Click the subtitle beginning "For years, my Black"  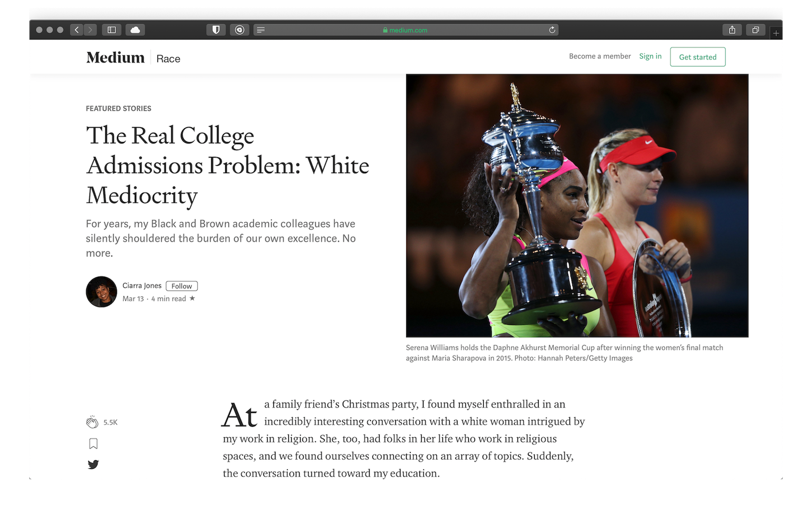221,238
